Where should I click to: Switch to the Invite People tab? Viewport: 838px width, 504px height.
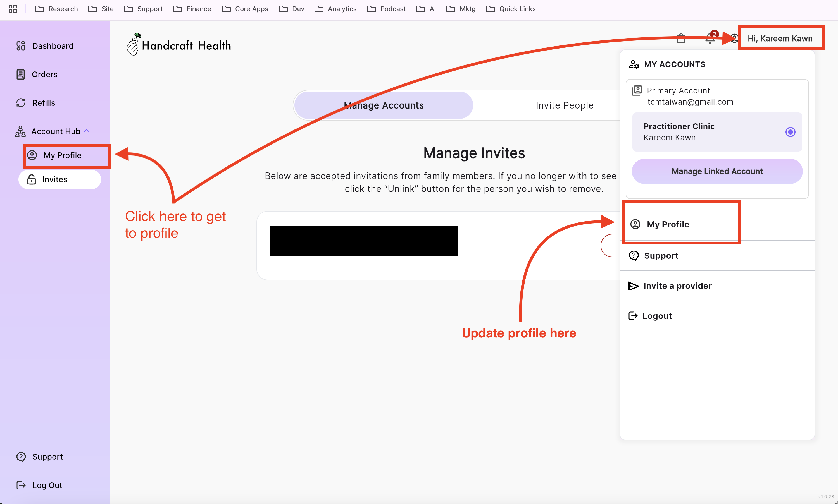[x=564, y=105]
